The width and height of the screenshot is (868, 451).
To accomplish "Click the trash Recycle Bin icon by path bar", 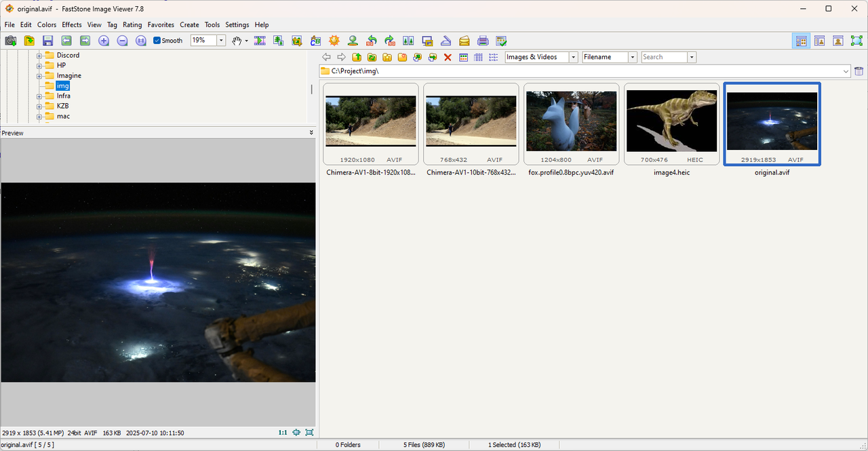I will click(859, 71).
